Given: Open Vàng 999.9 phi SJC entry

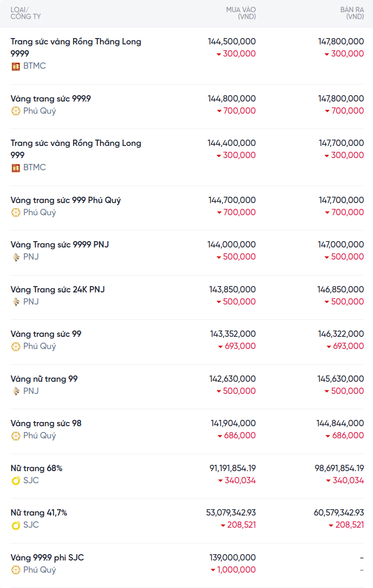Looking at the screenshot, I should pyautogui.click(x=47, y=558).
